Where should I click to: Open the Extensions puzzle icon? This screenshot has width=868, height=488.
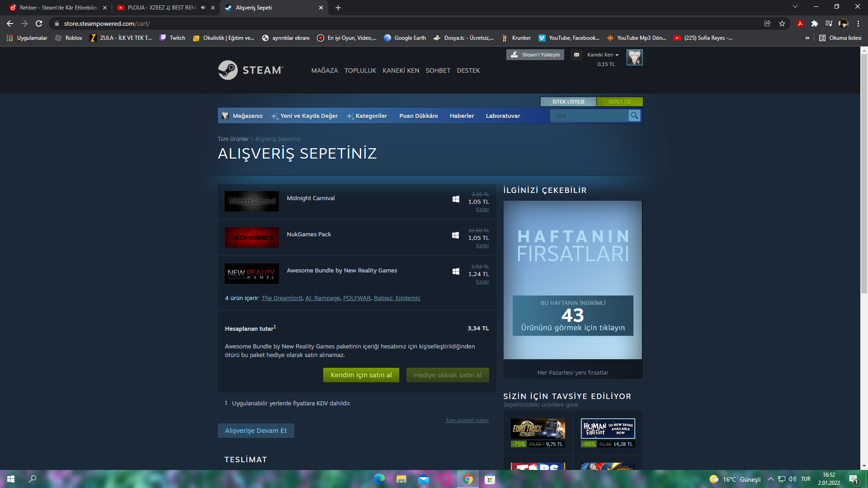[814, 23]
